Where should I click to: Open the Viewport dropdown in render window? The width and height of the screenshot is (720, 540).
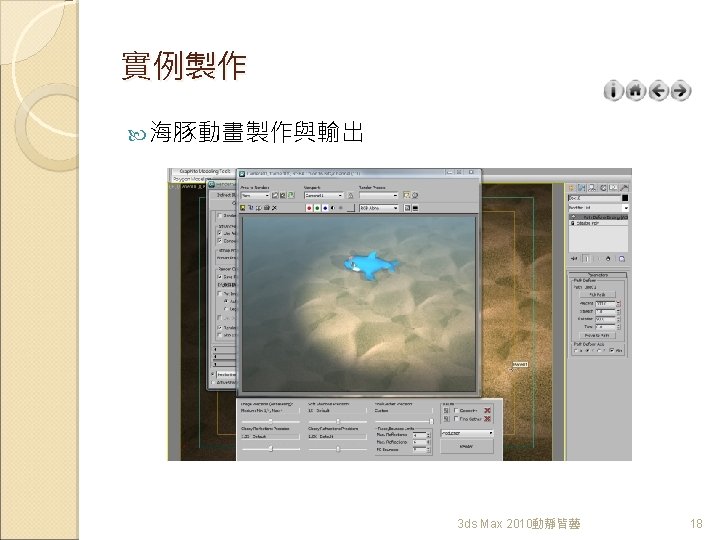(324, 196)
